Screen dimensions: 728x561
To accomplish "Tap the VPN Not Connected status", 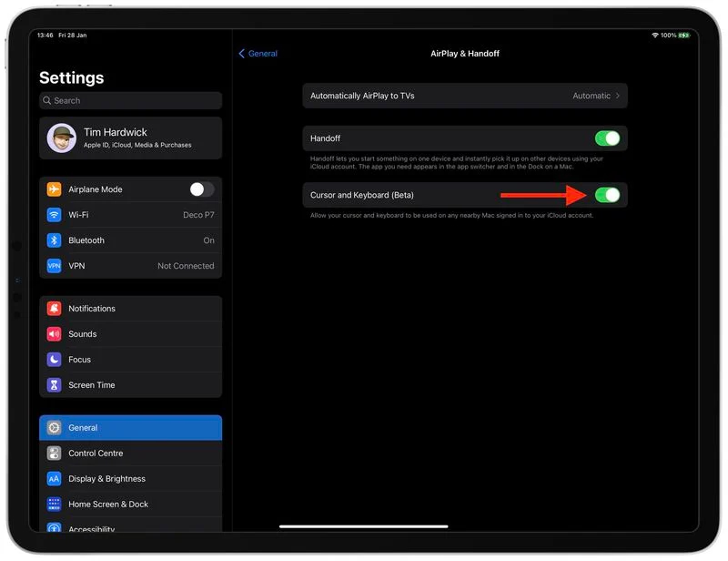I will point(186,266).
